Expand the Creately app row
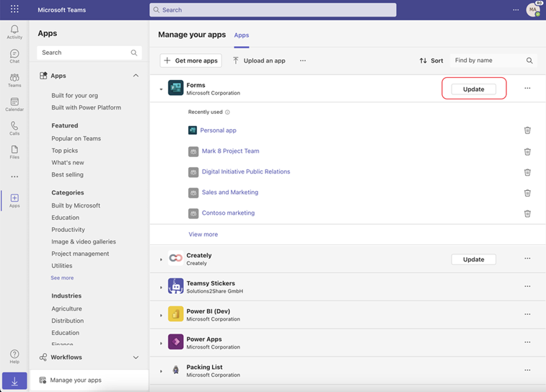The width and height of the screenshot is (546, 392). 161,259
